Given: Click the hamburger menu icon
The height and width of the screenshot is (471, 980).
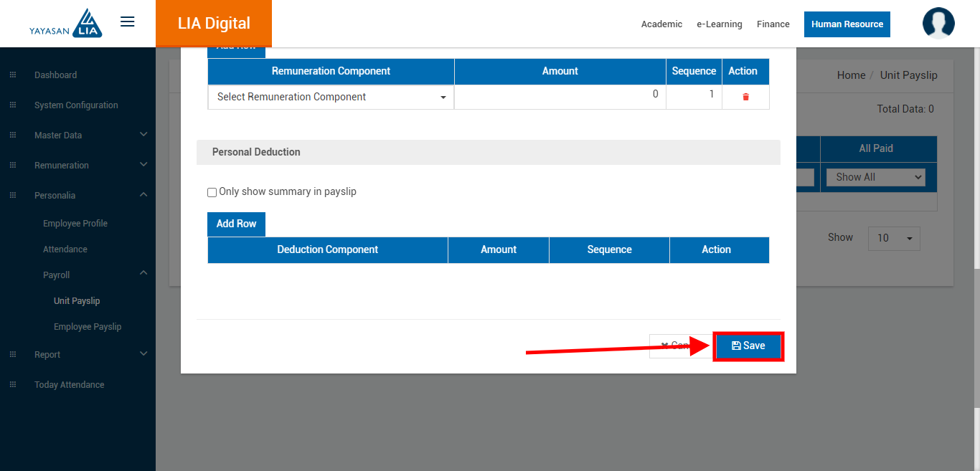Looking at the screenshot, I should tap(128, 22).
